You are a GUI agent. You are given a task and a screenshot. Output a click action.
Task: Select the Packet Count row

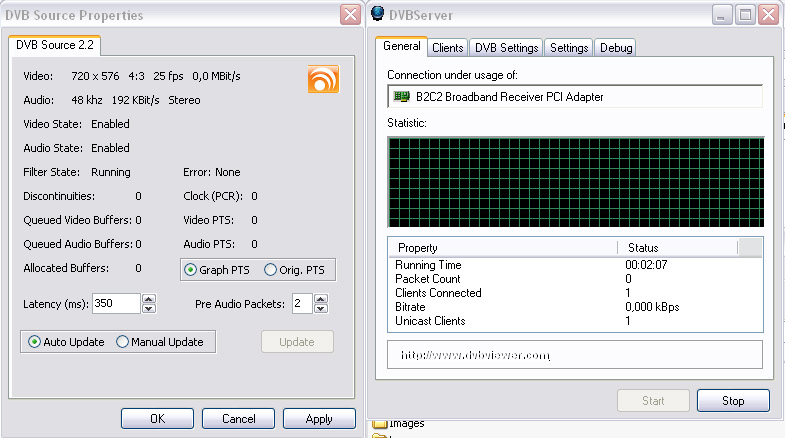tap(575, 279)
